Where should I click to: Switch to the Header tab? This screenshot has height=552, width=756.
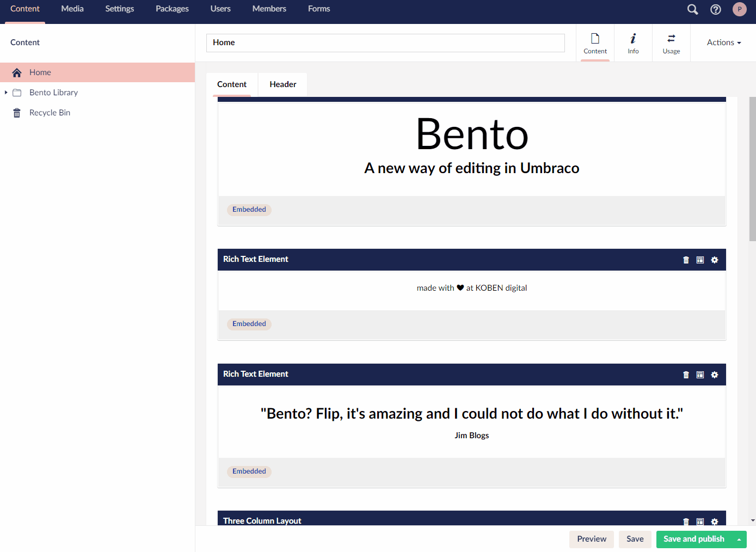(283, 84)
